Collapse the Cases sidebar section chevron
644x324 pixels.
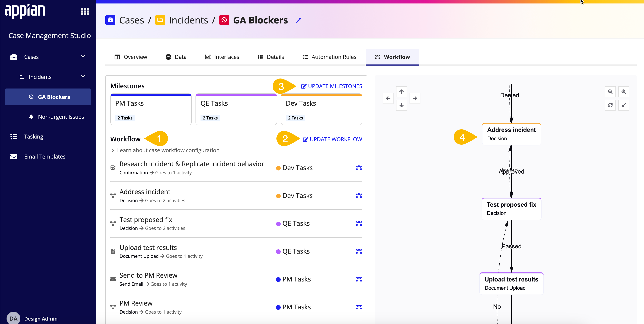[x=83, y=56]
